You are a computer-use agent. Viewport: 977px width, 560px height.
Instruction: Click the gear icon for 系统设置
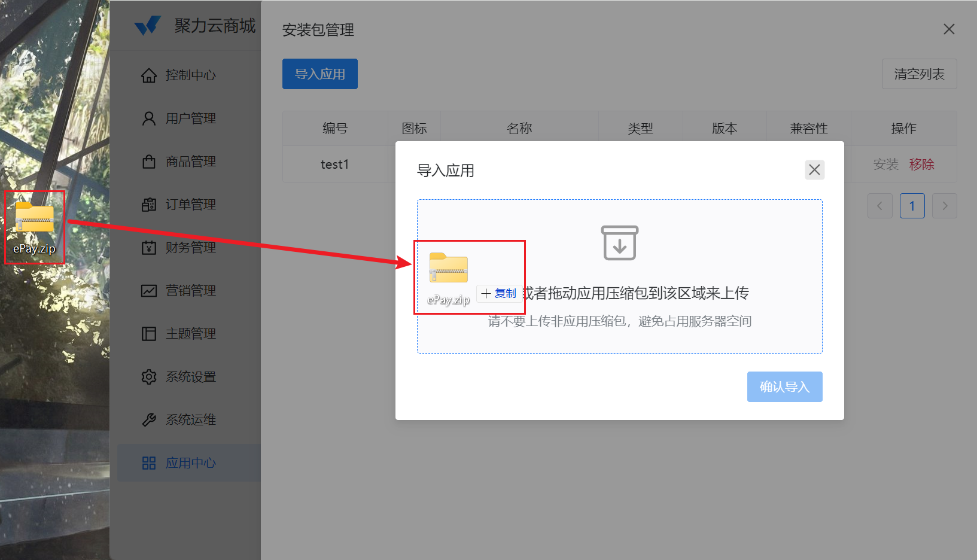[149, 377]
